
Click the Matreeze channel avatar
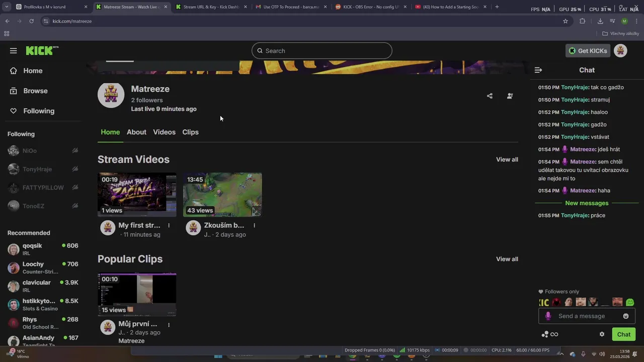coord(111,95)
